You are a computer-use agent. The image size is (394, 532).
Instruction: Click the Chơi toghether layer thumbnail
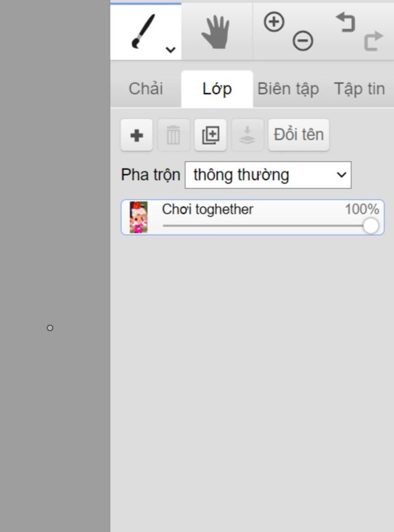(x=139, y=217)
